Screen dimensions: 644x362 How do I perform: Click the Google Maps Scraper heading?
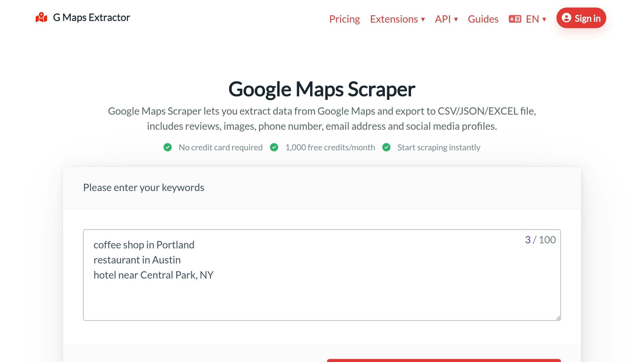(x=322, y=89)
